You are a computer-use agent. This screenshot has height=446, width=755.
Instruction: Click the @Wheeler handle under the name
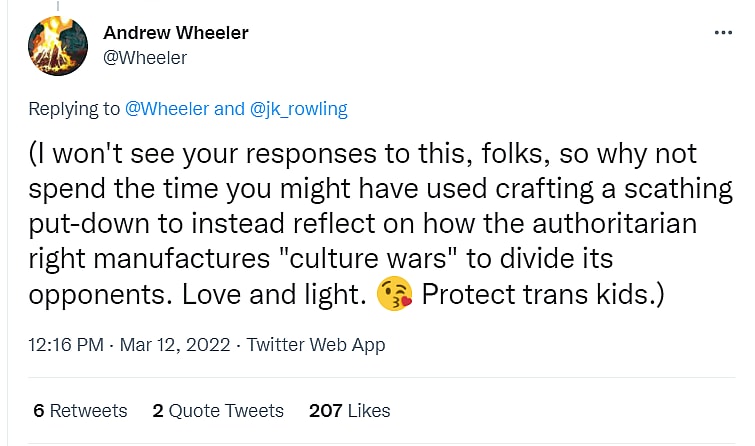[x=145, y=58]
